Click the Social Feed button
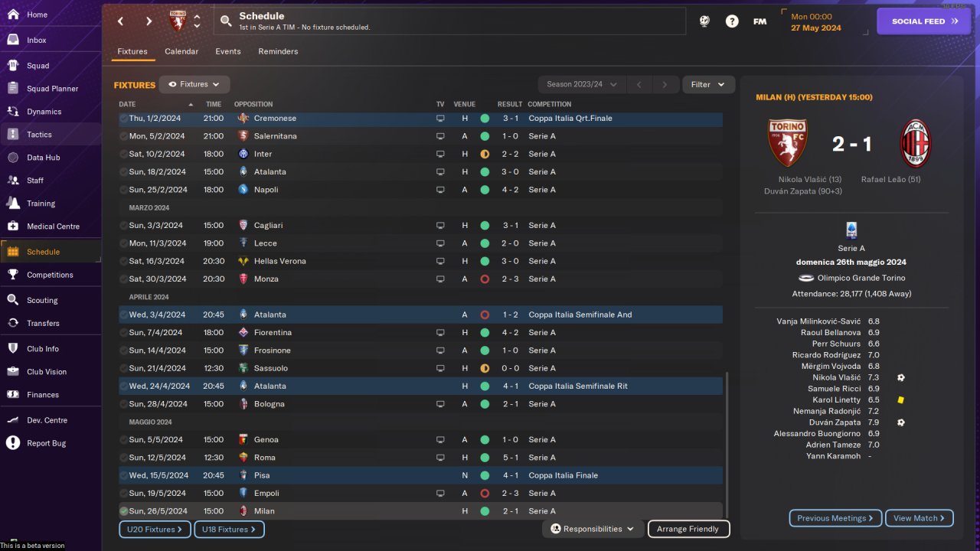The height and width of the screenshot is (551, 980). coord(925,21)
